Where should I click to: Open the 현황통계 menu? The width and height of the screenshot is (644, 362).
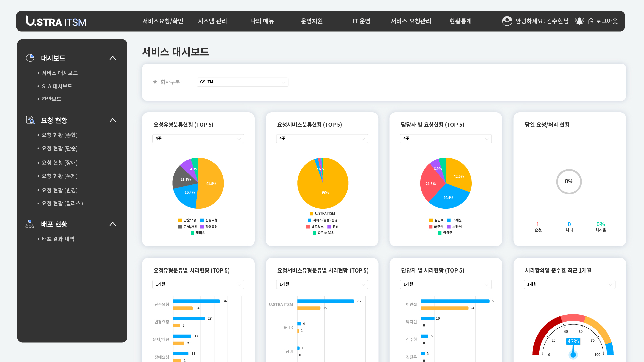point(461,21)
